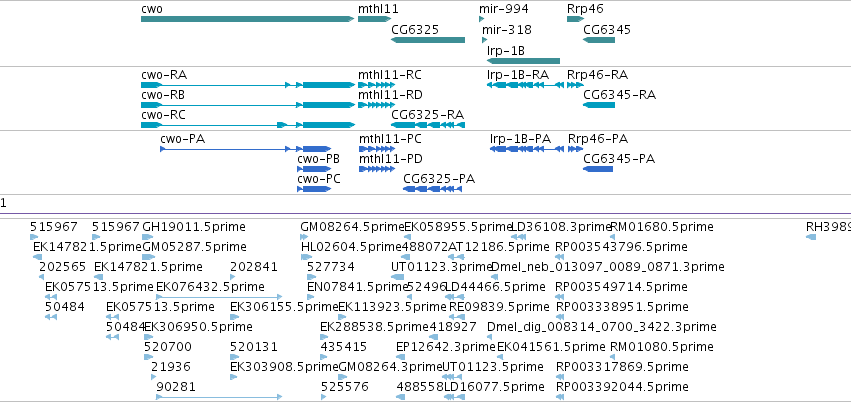Click the EK076432.5prime EST label
851x402 pixels.
click(x=211, y=286)
